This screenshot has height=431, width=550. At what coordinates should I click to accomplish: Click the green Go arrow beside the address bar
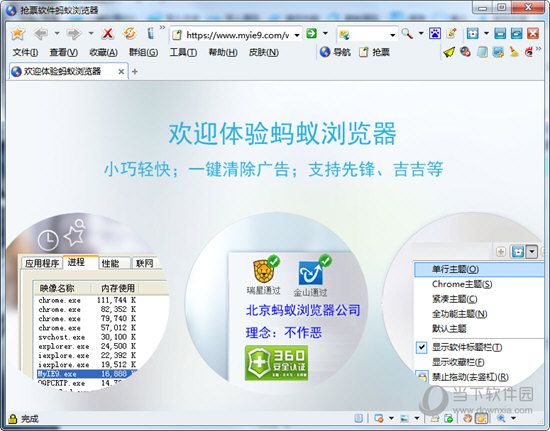[311, 34]
